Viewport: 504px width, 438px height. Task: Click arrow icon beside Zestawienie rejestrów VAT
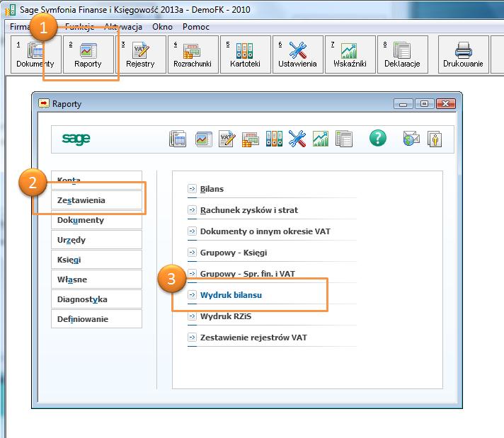(192, 337)
